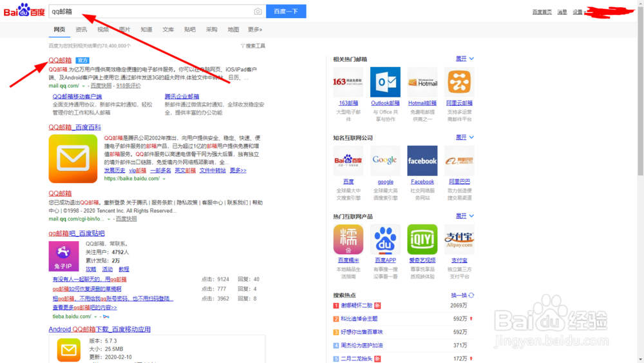Open 百度糯米 product icon
The image size is (644, 363).
coord(348,239)
